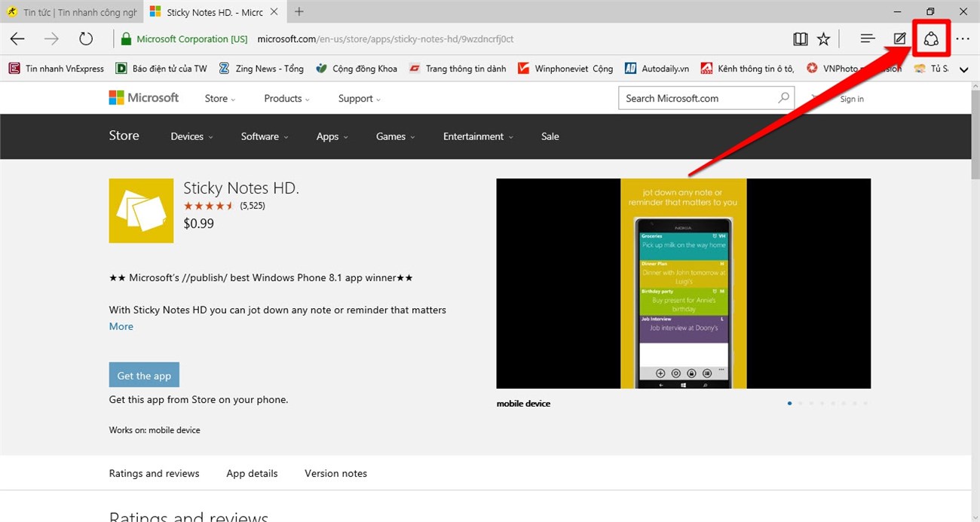Click the Sticky Notes HD. title
The height and width of the screenshot is (522, 980).
pyautogui.click(x=241, y=188)
